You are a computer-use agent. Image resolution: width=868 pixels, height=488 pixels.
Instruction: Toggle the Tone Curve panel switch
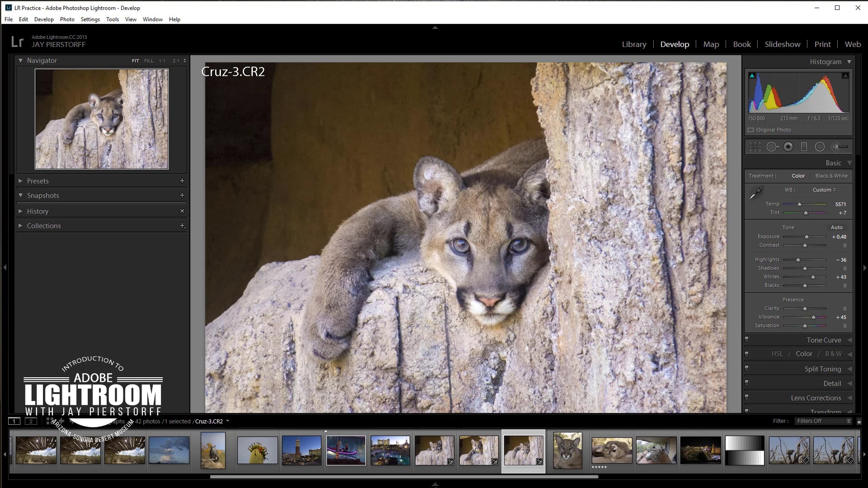747,339
